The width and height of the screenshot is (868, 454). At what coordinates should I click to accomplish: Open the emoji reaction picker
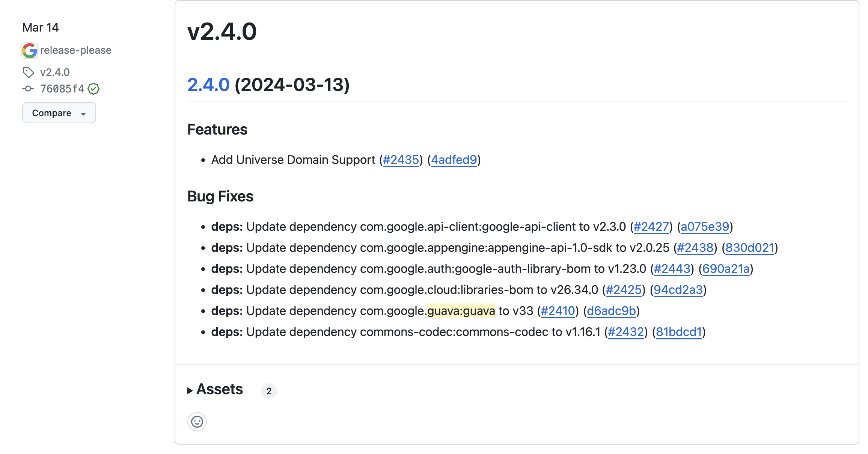click(197, 422)
